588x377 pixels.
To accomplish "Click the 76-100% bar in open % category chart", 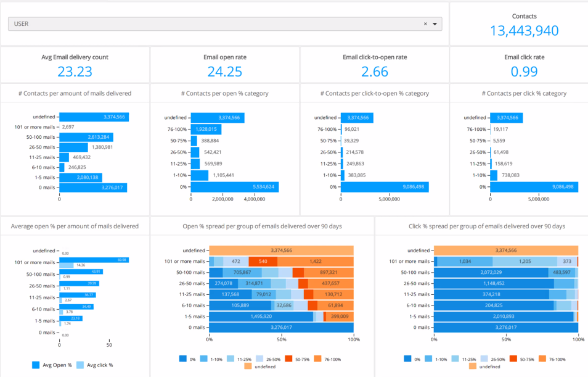I will click(x=206, y=130).
